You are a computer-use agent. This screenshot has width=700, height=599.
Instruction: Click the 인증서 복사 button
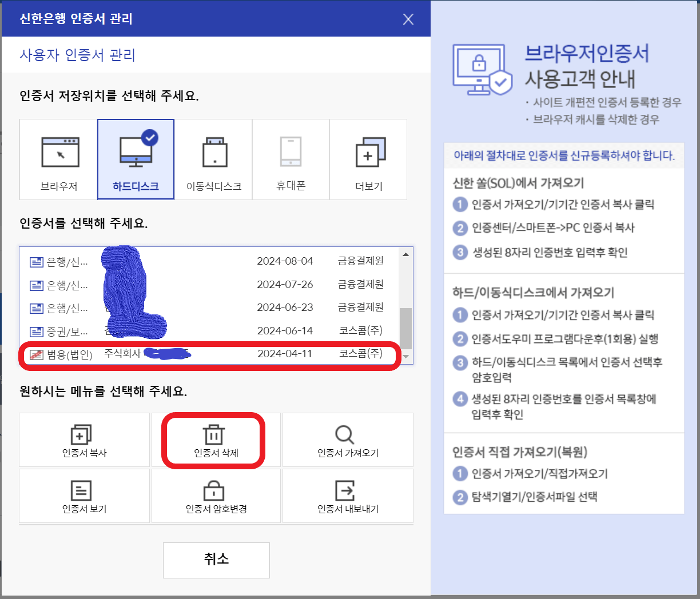coord(85,440)
